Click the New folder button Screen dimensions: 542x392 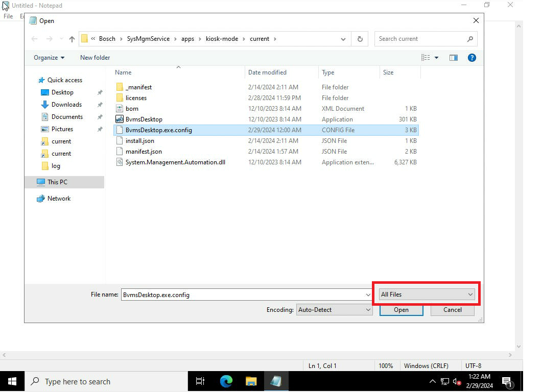pos(95,58)
